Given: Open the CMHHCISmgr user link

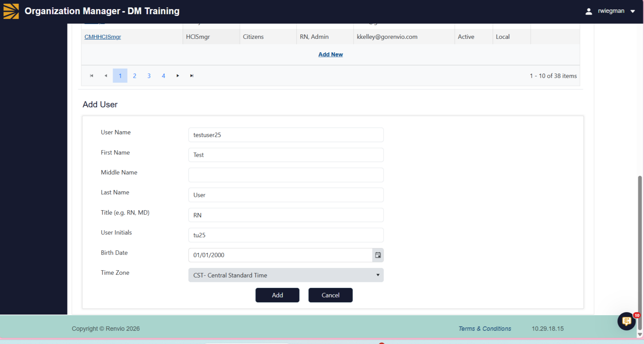Looking at the screenshot, I should tap(103, 37).
